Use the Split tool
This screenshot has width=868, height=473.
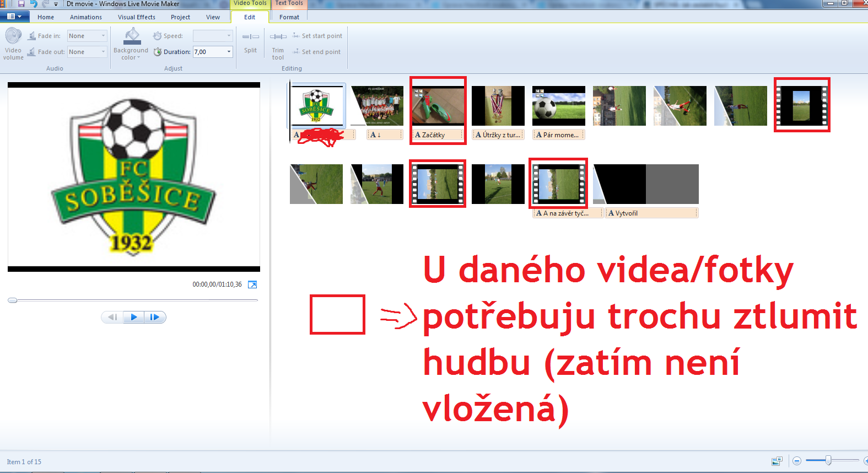pos(251,42)
